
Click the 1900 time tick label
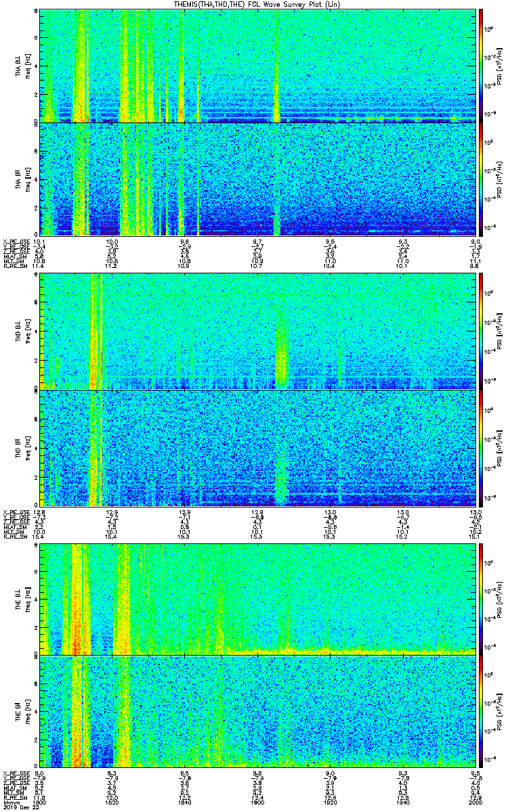click(x=258, y=803)
